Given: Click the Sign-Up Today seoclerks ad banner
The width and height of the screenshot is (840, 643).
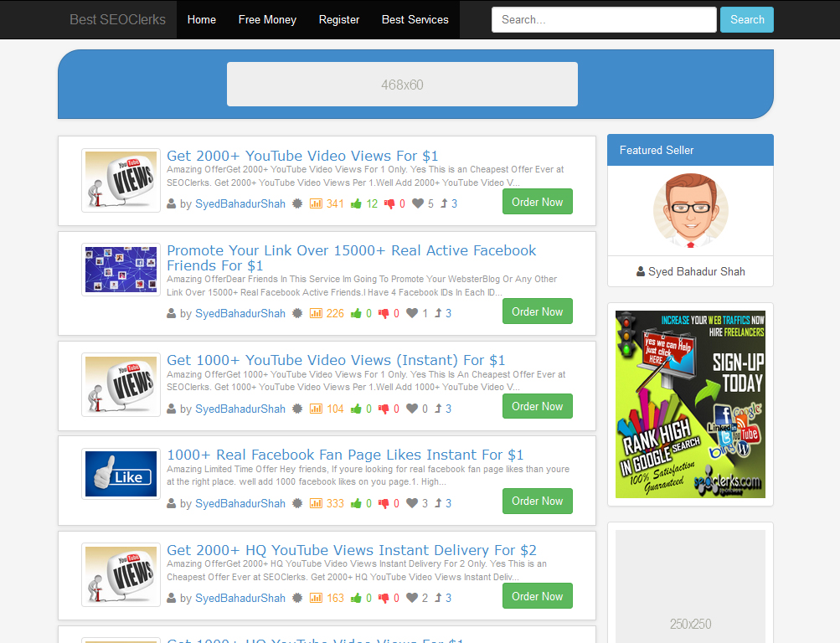Looking at the screenshot, I should [x=690, y=404].
